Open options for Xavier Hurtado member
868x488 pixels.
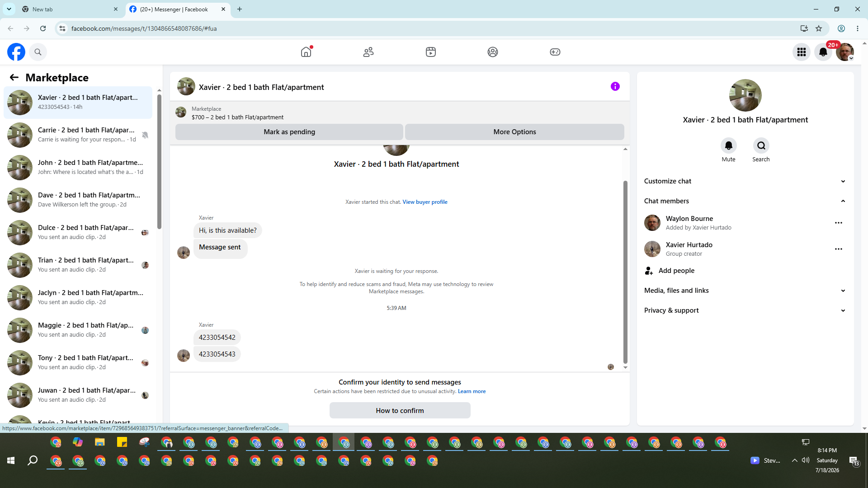[839, 249]
